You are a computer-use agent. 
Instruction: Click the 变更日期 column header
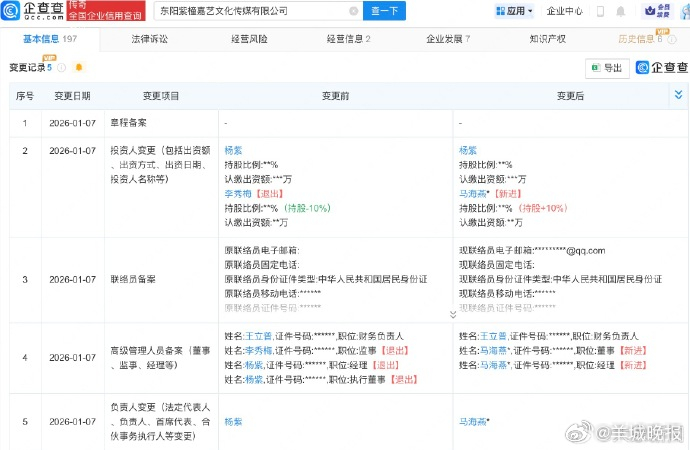pos(72,96)
